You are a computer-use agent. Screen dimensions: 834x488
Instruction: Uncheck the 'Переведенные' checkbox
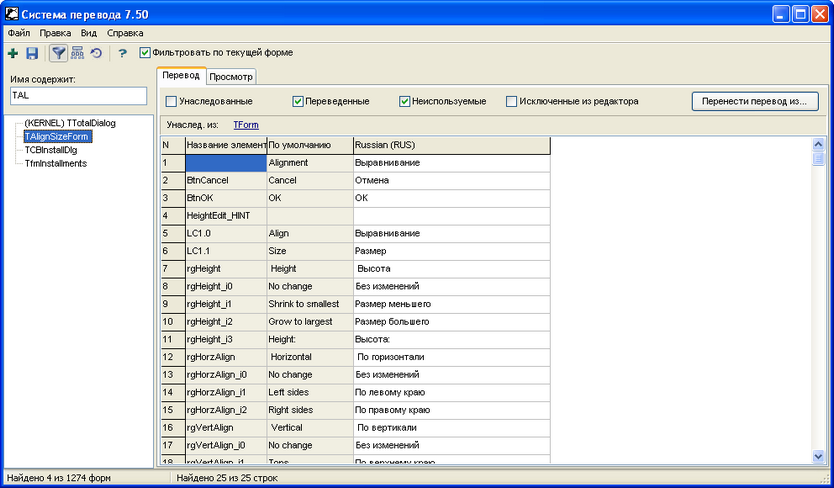[298, 101]
